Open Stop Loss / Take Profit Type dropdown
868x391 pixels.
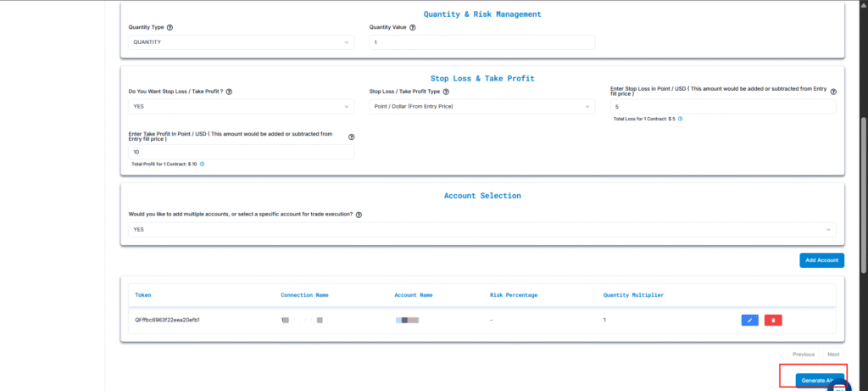coord(482,106)
